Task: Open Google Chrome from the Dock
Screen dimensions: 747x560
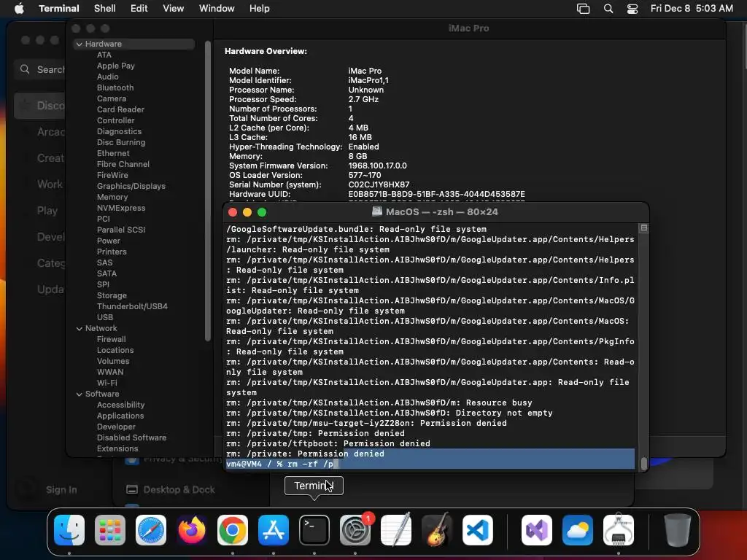Action: coord(233,530)
